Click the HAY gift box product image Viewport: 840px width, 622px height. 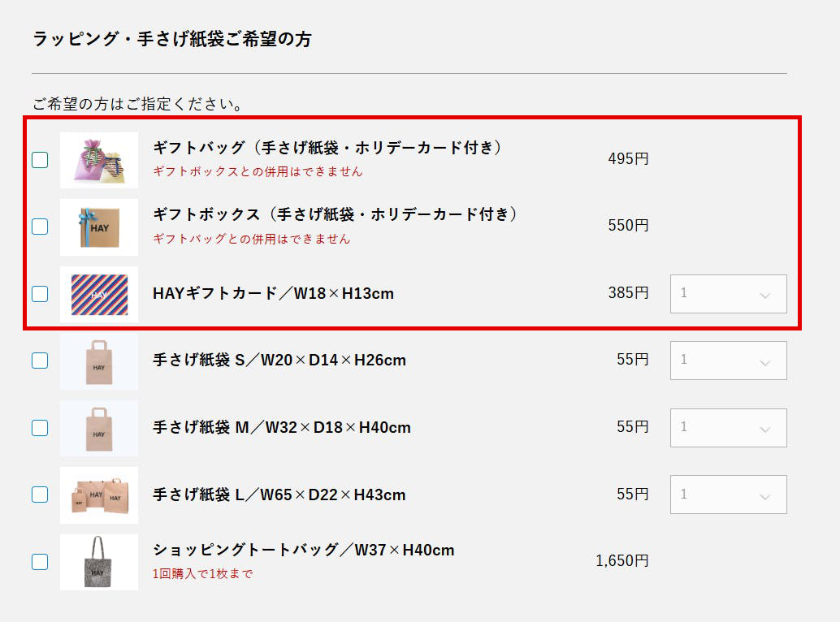click(99, 227)
